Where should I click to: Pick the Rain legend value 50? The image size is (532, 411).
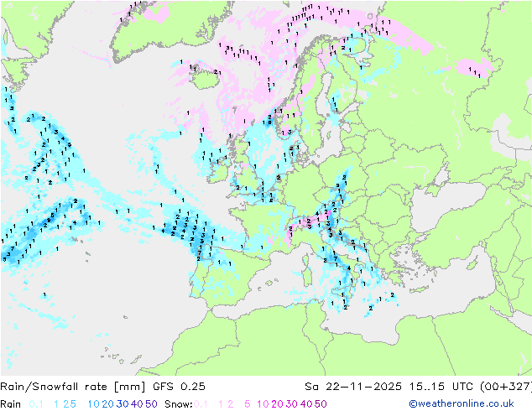click(x=151, y=404)
